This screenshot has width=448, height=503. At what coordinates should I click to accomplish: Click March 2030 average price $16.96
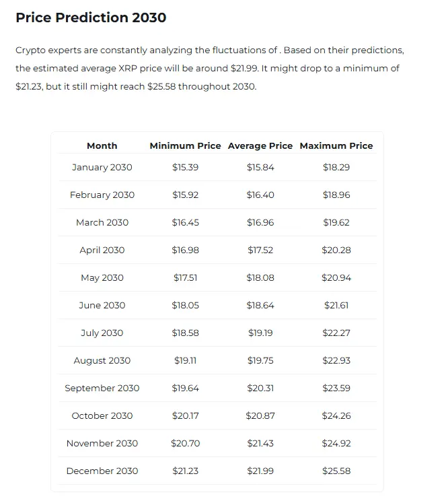pyautogui.click(x=260, y=223)
